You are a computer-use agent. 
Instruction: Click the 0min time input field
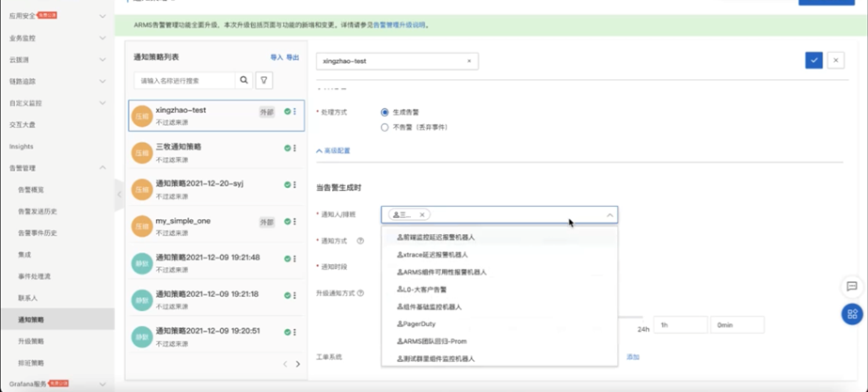pos(737,325)
